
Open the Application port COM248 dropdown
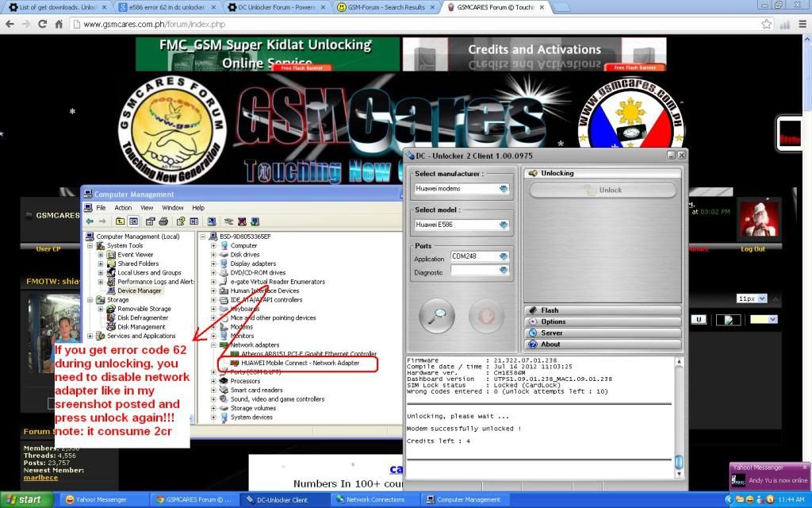click(x=504, y=256)
